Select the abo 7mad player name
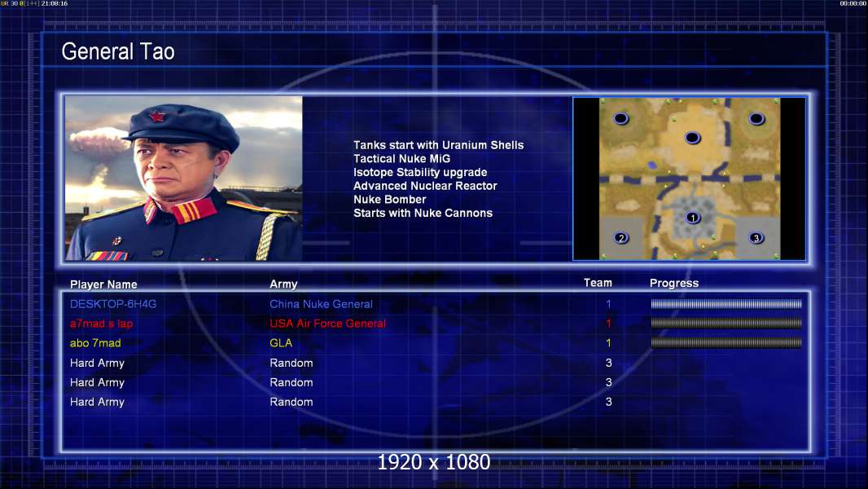Image resolution: width=868 pixels, height=489 pixels. click(x=95, y=343)
